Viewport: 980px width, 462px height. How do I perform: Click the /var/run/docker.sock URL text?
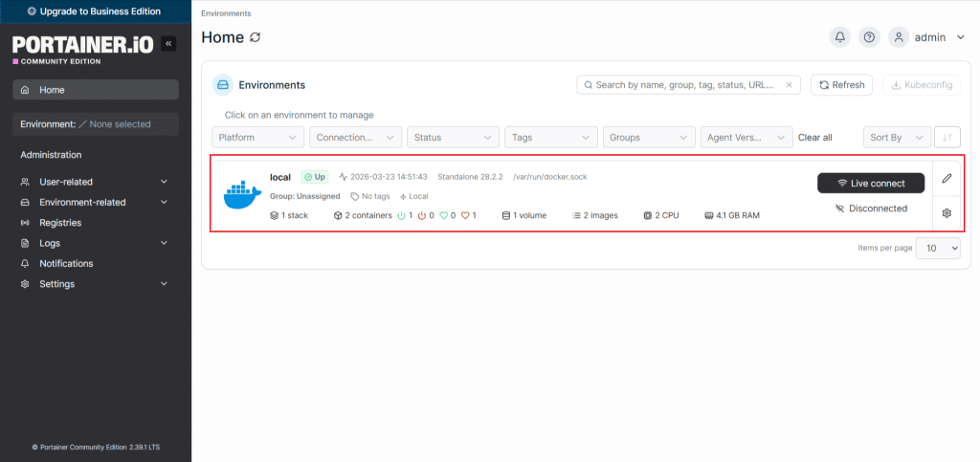coord(550,177)
